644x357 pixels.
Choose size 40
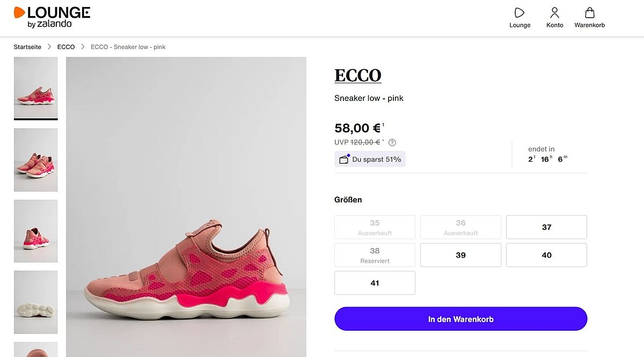(x=546, y=255)
